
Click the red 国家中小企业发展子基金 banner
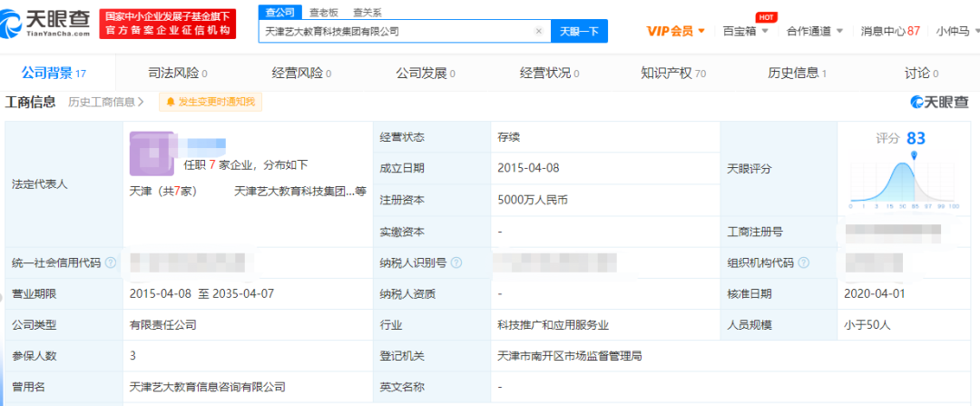[x=168, y=24]
